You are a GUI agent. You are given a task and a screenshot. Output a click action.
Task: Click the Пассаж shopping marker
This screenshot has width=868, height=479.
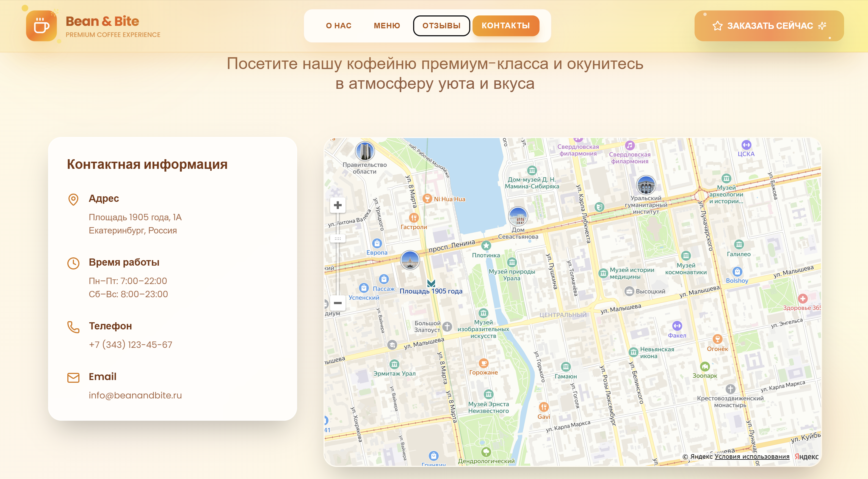click(384, 279)
